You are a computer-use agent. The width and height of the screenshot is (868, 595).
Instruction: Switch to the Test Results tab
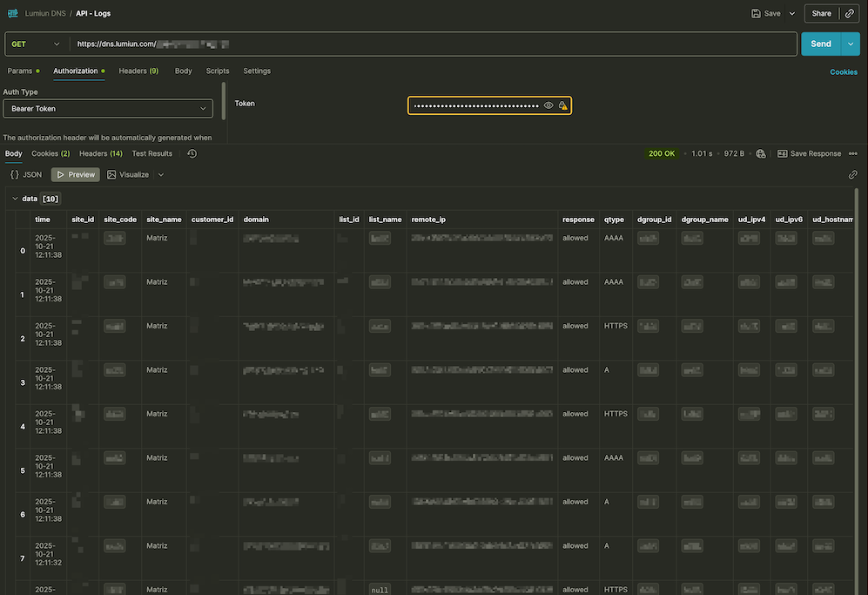click(x=151, y=154)
